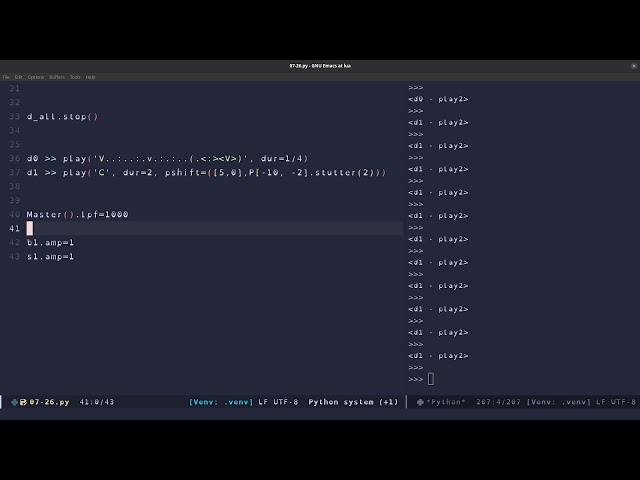Screen dimensions: 640x480
Task: Close the Emacs window
Action: pos(633,66)
